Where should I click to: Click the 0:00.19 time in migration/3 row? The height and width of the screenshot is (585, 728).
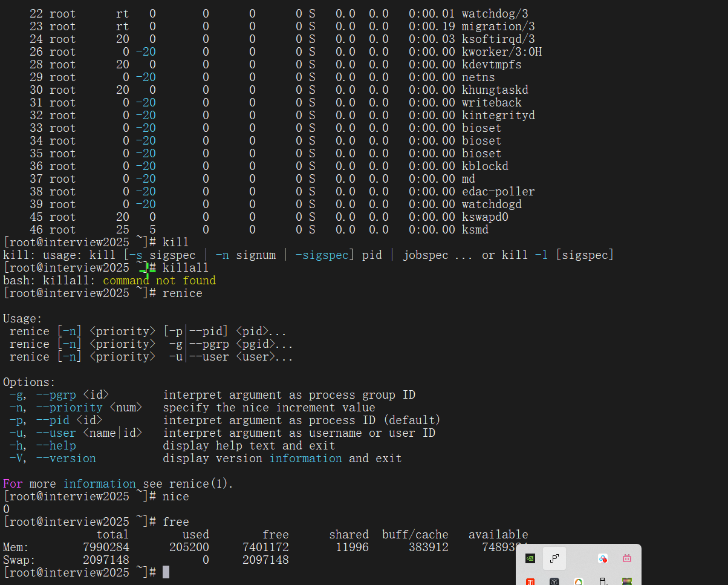[432, 26]
